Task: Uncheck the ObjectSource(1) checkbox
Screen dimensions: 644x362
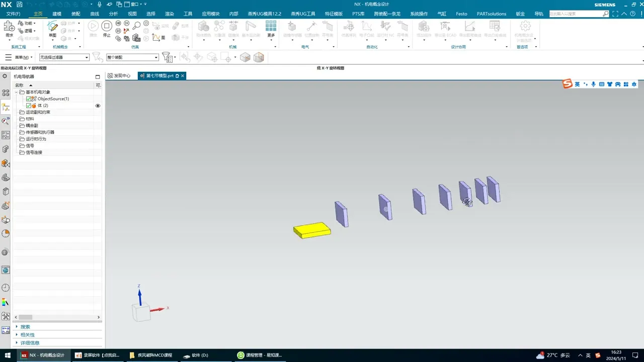Action: pyautogui.click(x=29, y=99)
